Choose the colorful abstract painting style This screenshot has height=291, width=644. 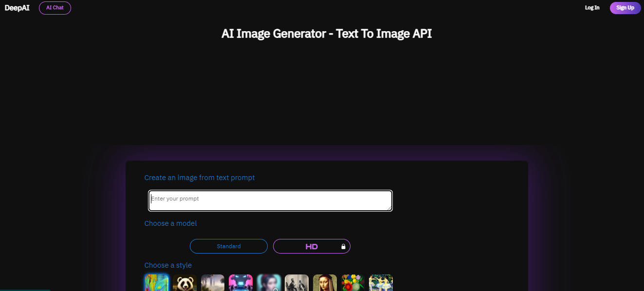pos(157,283)
